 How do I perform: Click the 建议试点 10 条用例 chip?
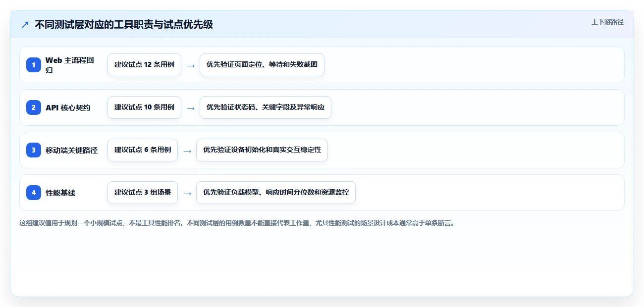[144, 107]
